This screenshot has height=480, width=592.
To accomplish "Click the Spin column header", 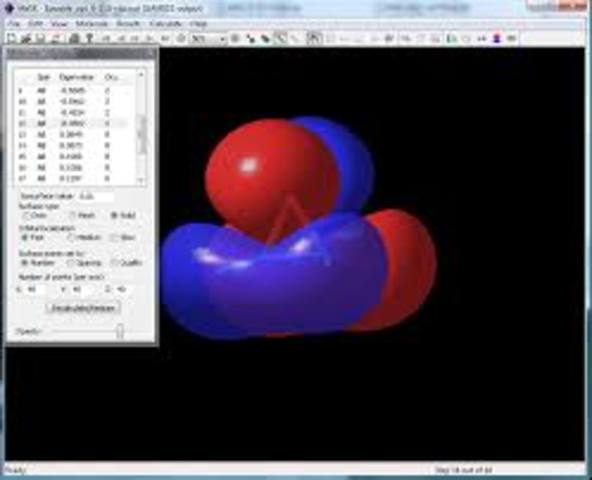I will pyautogui.click(x=43, y=77).
